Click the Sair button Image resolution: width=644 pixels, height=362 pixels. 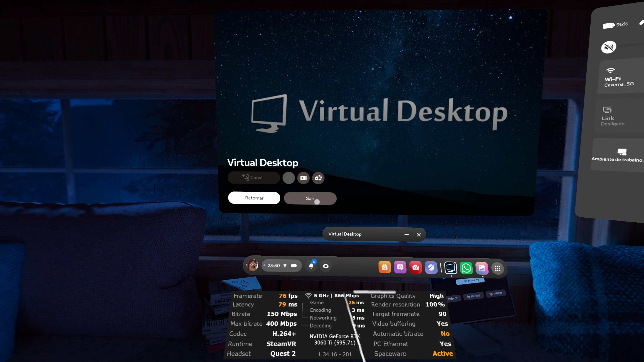pos(310,198)
